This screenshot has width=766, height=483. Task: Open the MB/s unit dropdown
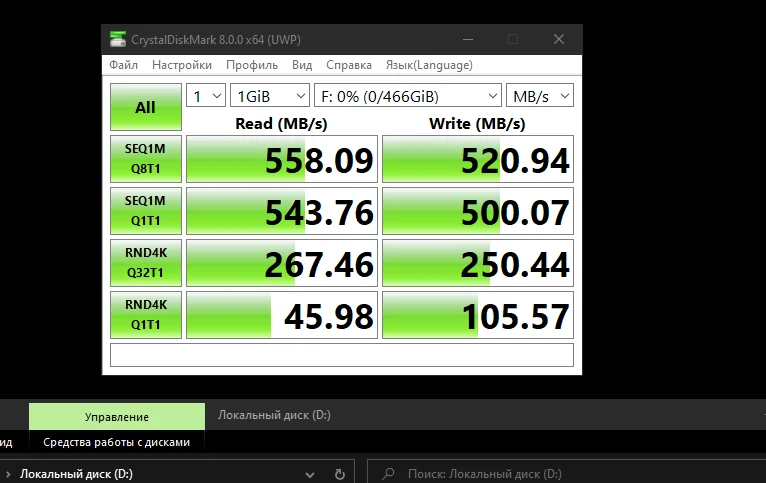tap(540, 96)
